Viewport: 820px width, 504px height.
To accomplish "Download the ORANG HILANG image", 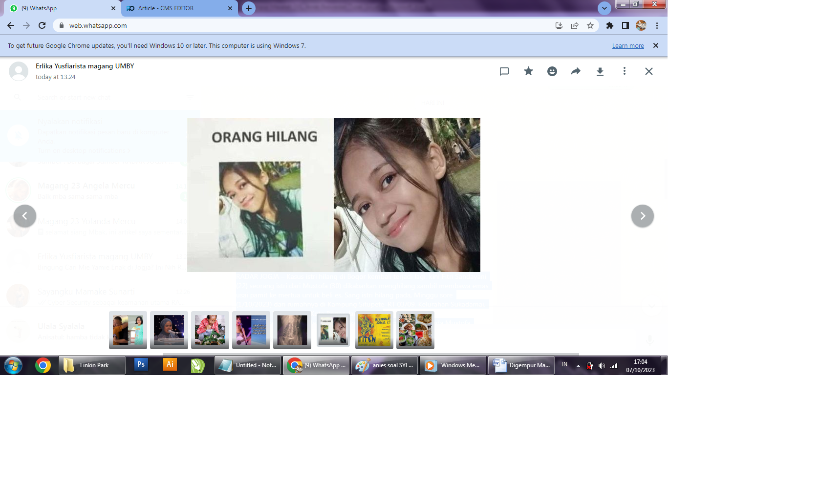I will tap(600, 71).
